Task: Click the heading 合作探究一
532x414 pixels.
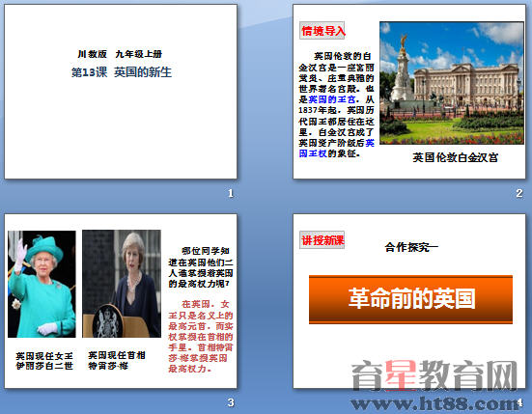Action: (x=411, y=247)
